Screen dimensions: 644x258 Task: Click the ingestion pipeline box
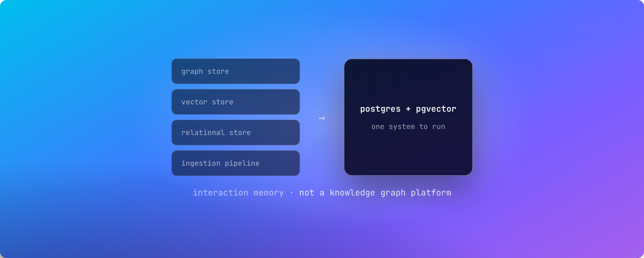tap(235, 163)
